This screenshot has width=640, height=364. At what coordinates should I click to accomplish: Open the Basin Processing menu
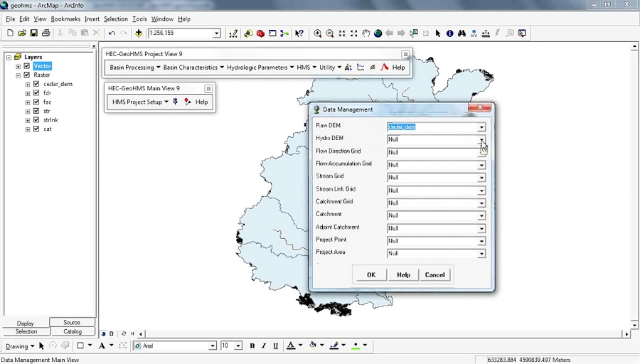134,68
